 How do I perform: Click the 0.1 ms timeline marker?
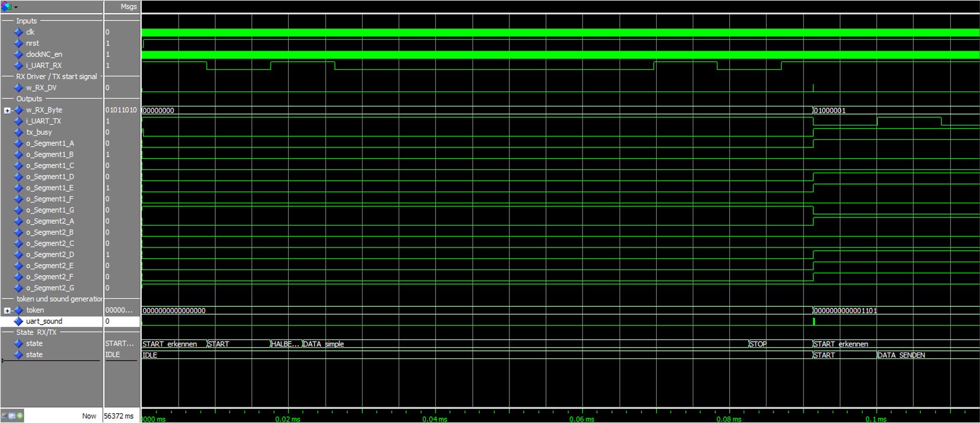point(876,419)
